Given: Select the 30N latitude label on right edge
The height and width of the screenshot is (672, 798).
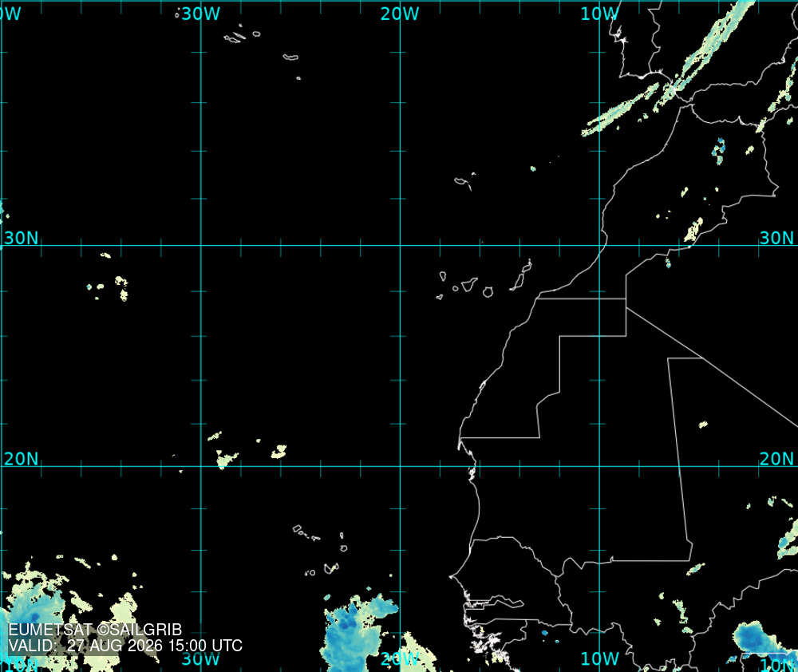Looking at the screenshot, I should (x=776, y=238).
